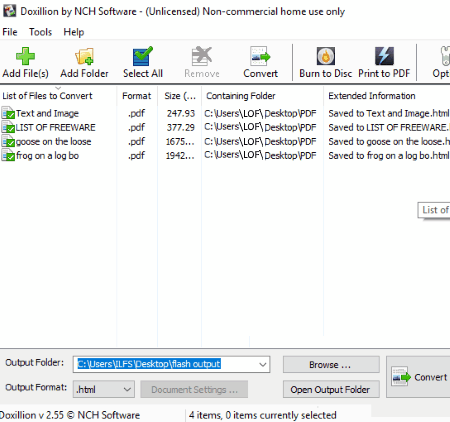This screenshot has width=450, height=422.
Task: Click the LIST OF FREEWARE file icon
Action: tap(8, 127)
